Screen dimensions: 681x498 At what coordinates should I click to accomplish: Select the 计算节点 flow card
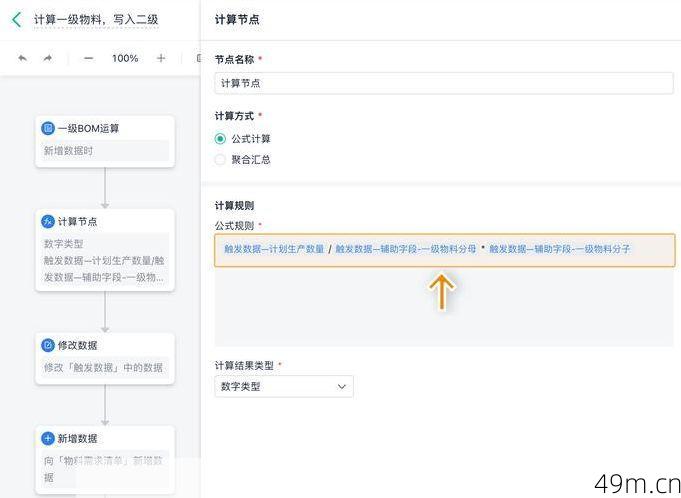[x=105, y=250]
